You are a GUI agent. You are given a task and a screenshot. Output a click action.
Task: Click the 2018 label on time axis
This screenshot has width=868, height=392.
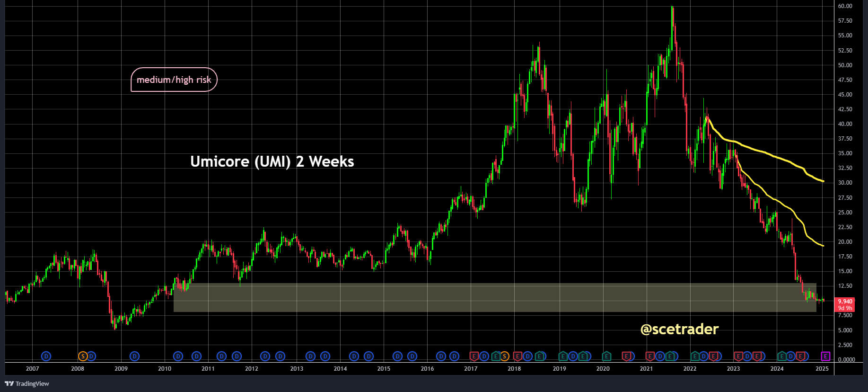[x=514, y=369]
